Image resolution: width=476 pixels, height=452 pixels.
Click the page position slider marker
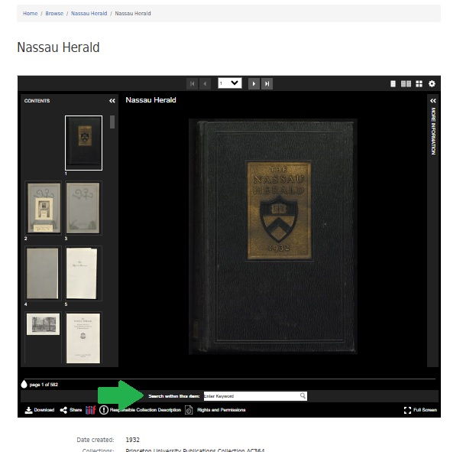[24, 384]
